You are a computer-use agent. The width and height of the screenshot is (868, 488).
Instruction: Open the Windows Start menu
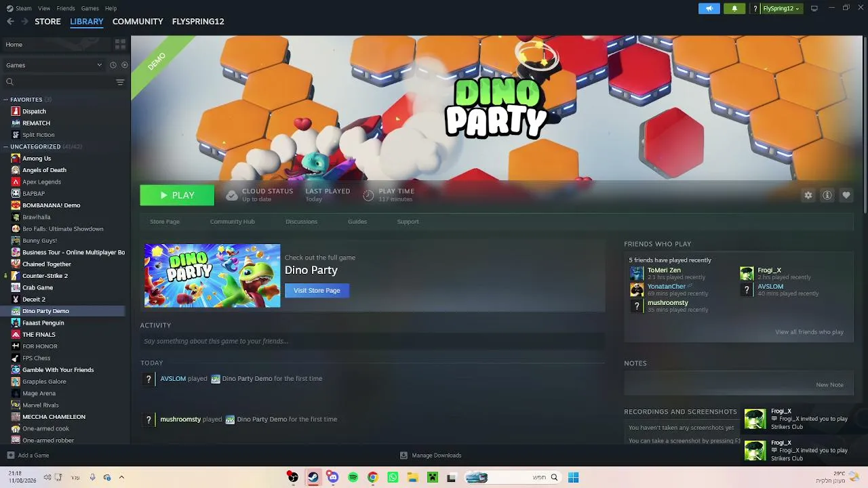pyautogui.click(x=573, y=477)
